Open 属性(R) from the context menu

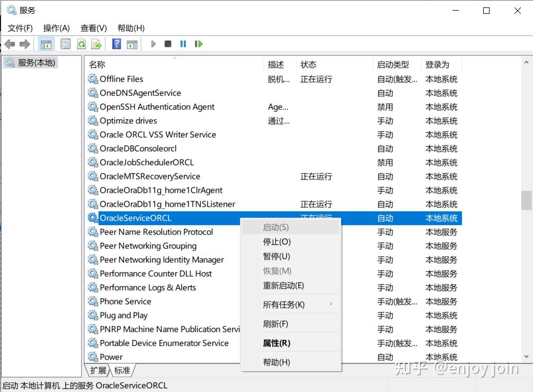(x=291, y=343)
